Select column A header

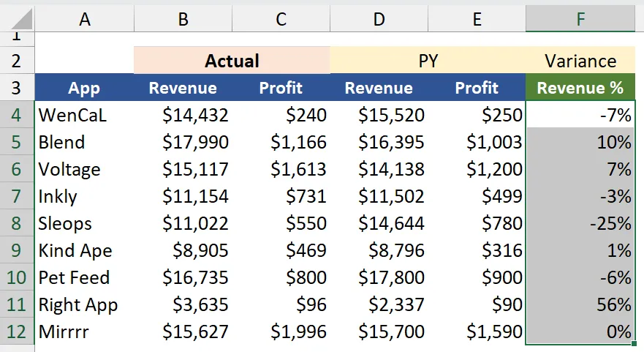85,19
